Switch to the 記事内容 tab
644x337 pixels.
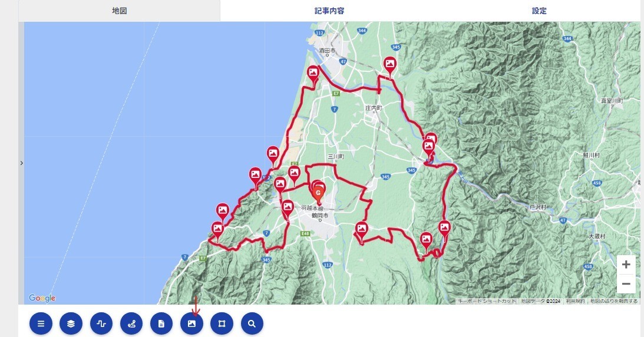tap(329, 11)
